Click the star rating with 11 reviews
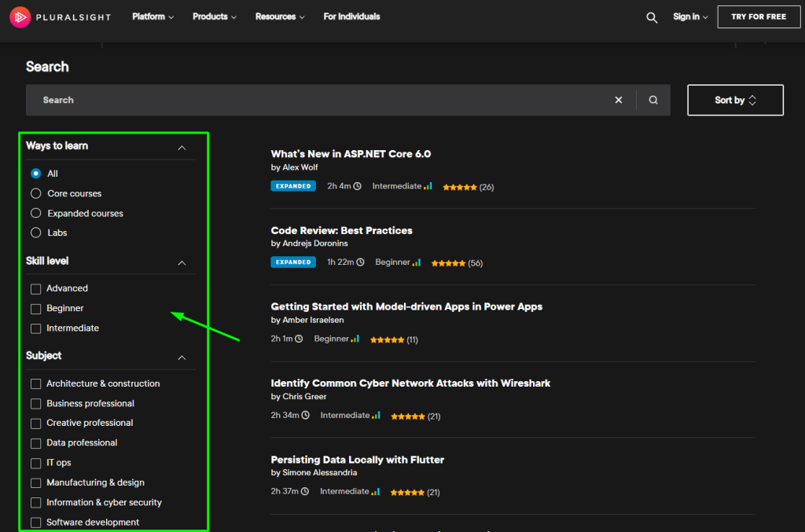 click(387, 339)
